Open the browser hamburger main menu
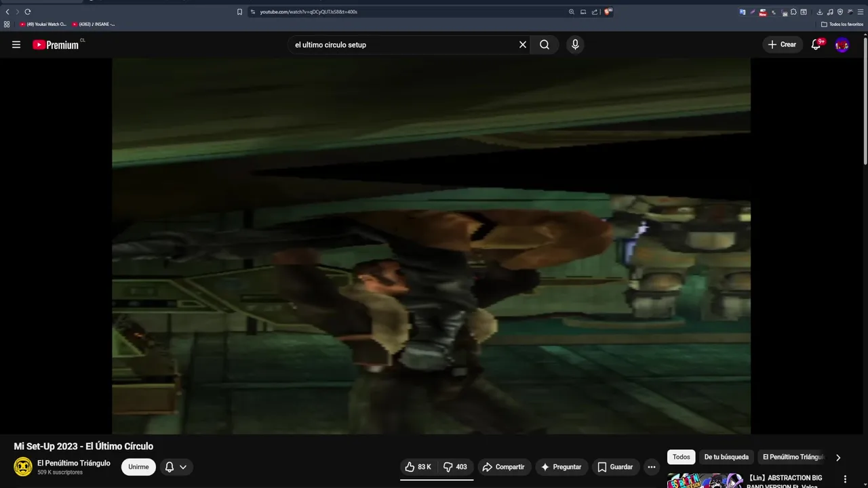Screen dimensions: 868x488 point(861,12)
